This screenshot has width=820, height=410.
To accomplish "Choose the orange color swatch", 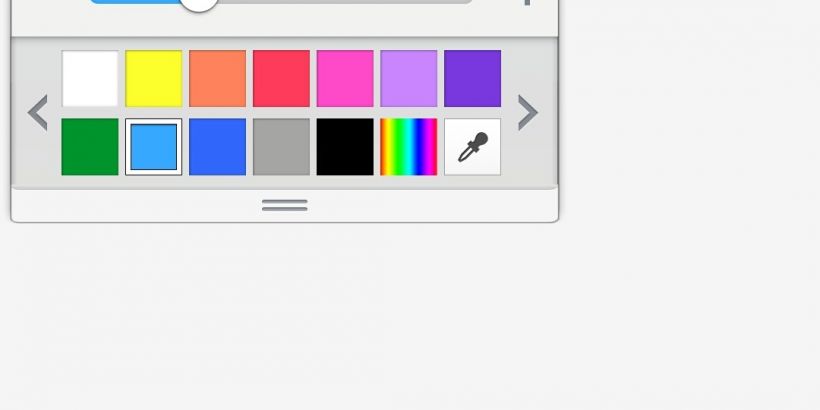I will (218, 78).
